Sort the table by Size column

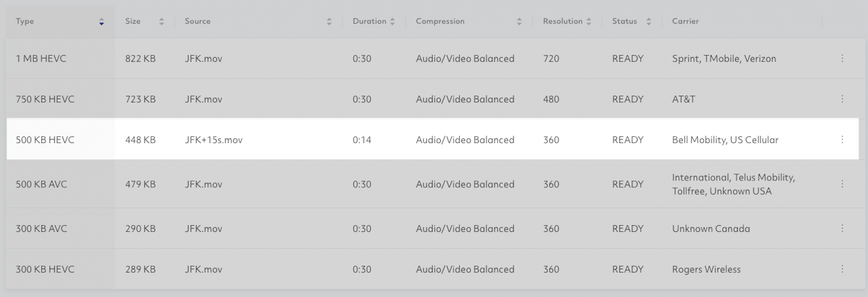coord(161,22)
